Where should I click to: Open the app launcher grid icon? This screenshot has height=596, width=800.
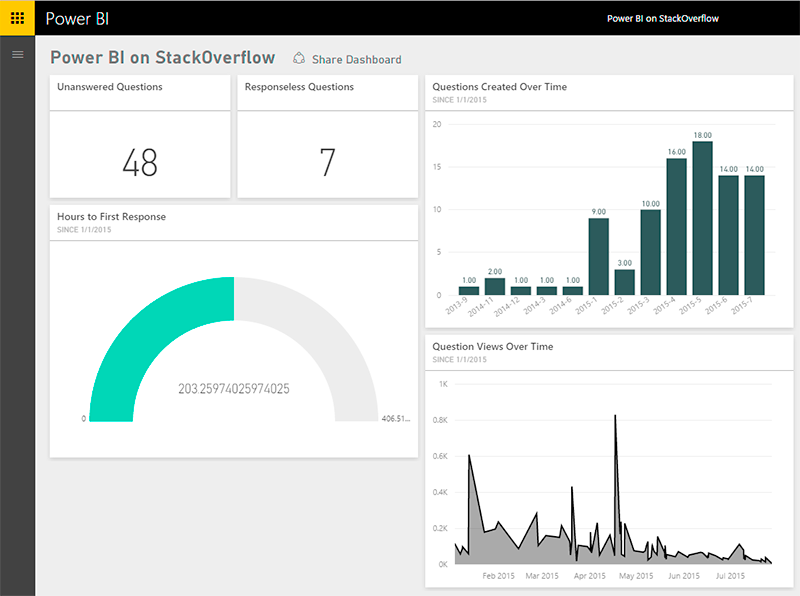click(x=17, y=18)
